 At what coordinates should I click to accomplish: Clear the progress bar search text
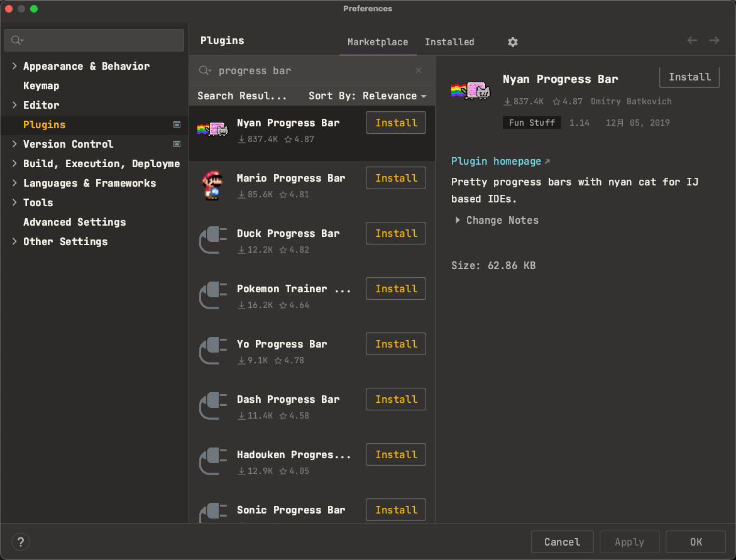coord(419,70)
